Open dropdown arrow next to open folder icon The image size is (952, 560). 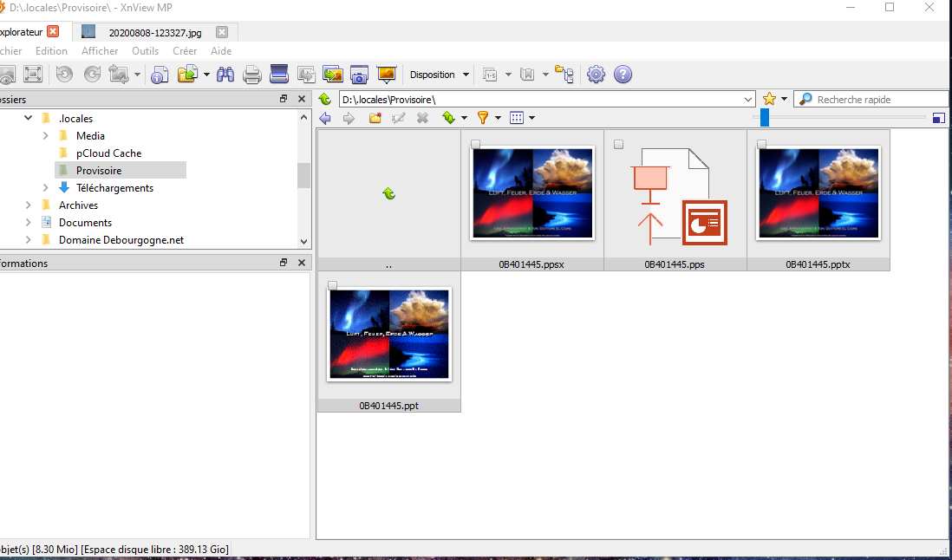(206, 75)
